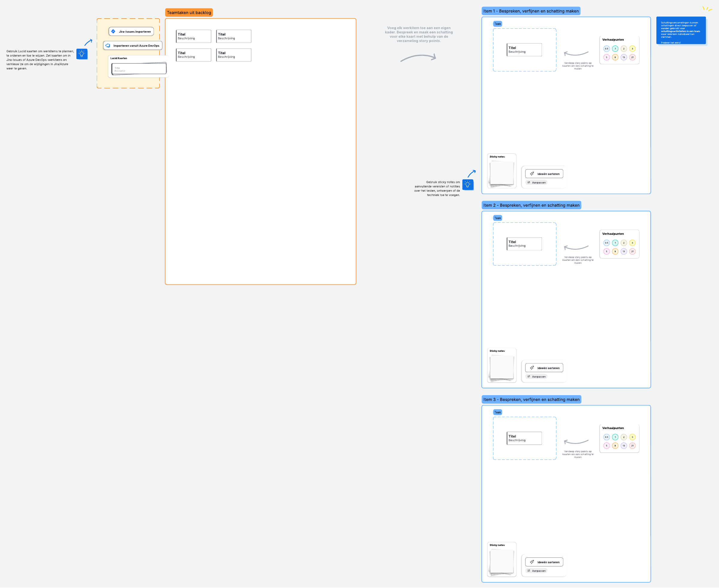Click the lightbulb tip icon near Lucid Kaarten

pos(82,54)
